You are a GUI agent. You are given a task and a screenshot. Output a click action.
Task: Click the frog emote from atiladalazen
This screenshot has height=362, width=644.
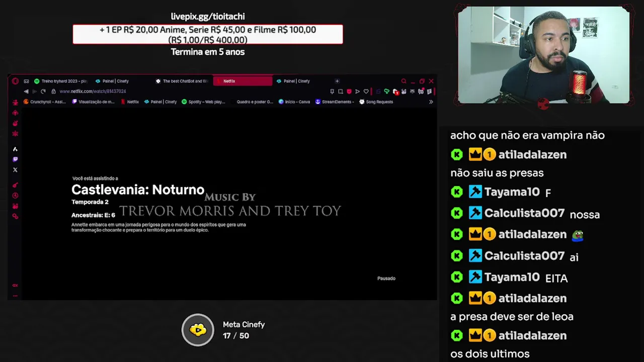coord(578,235)
